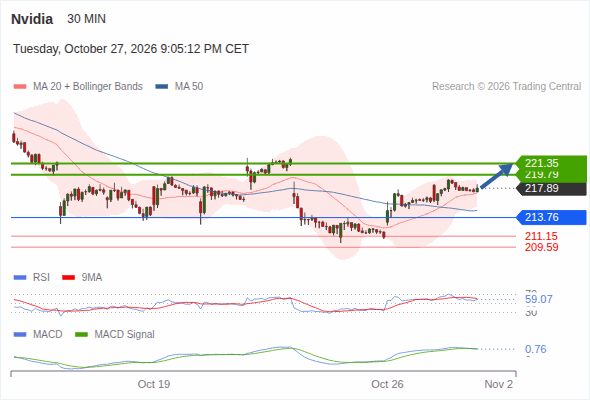Click the 209.59 red support level value
The height and width of the screenshot is (400, 590).
[541, 247]
